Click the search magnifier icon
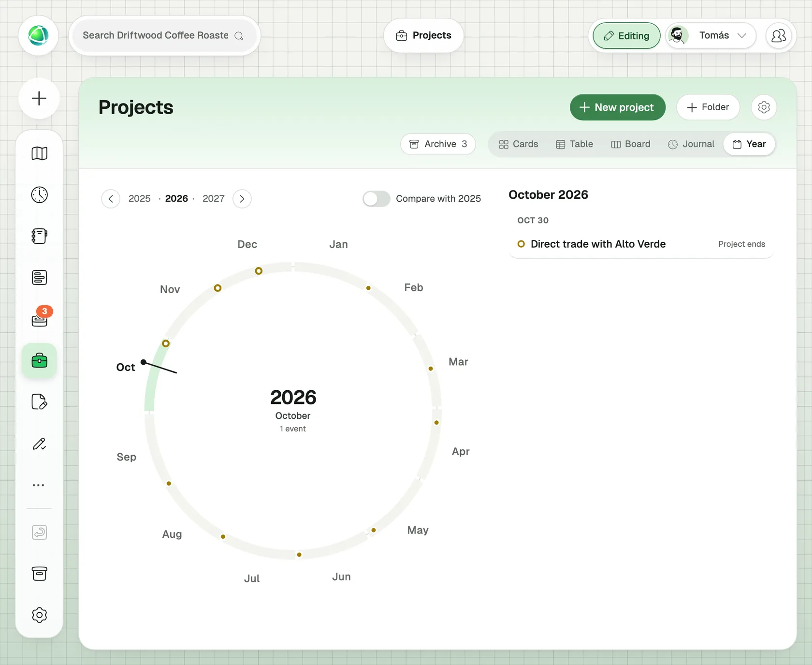812x665 pixels. point(239,36)
